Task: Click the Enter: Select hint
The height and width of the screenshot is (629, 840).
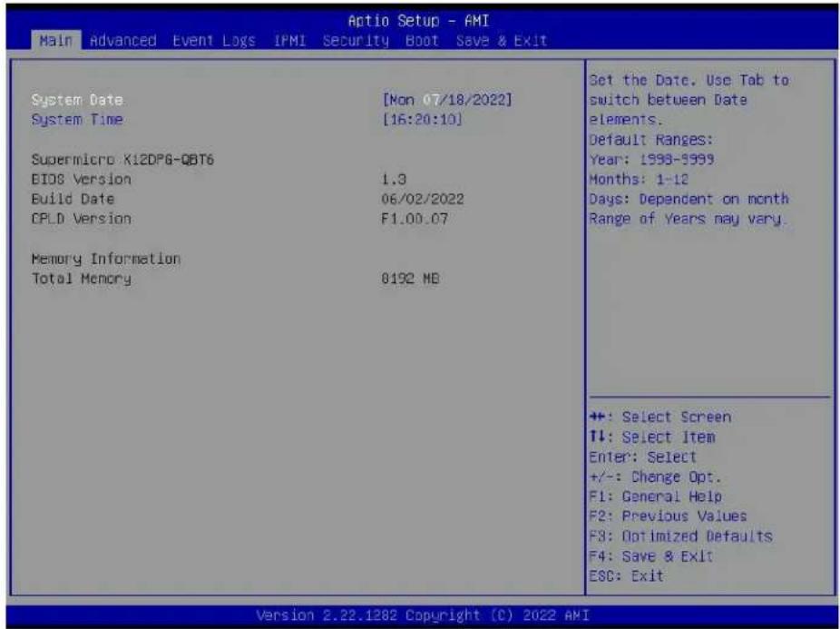Action: coord(643,457)
